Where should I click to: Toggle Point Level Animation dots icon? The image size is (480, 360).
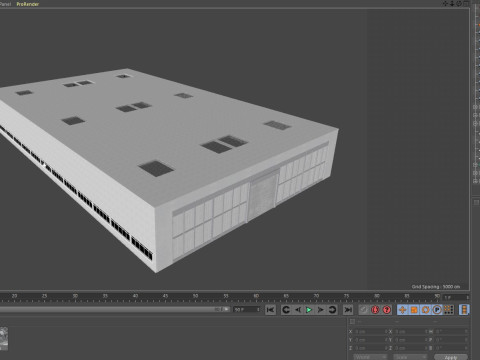pos(449,310)
